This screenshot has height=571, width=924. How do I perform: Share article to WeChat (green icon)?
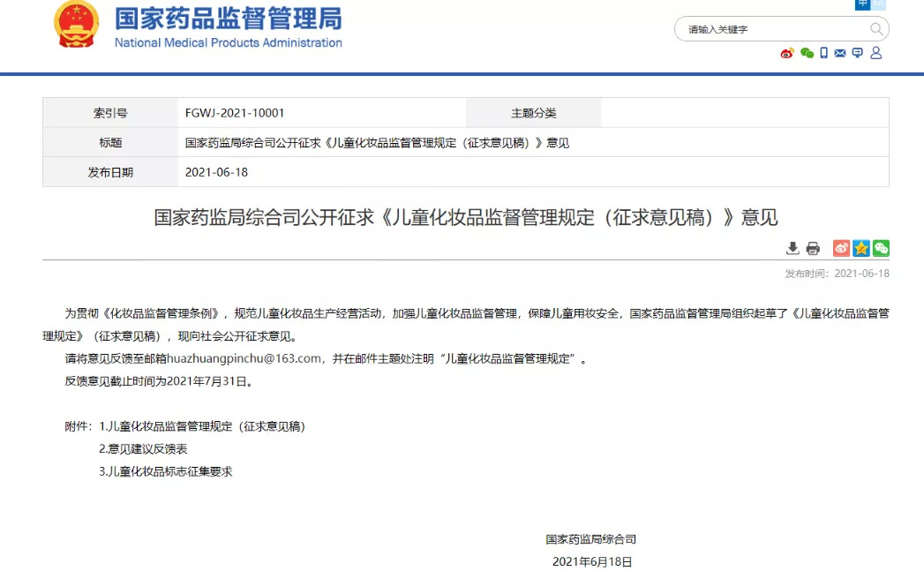pyautogui.click(x=881, y=248)
